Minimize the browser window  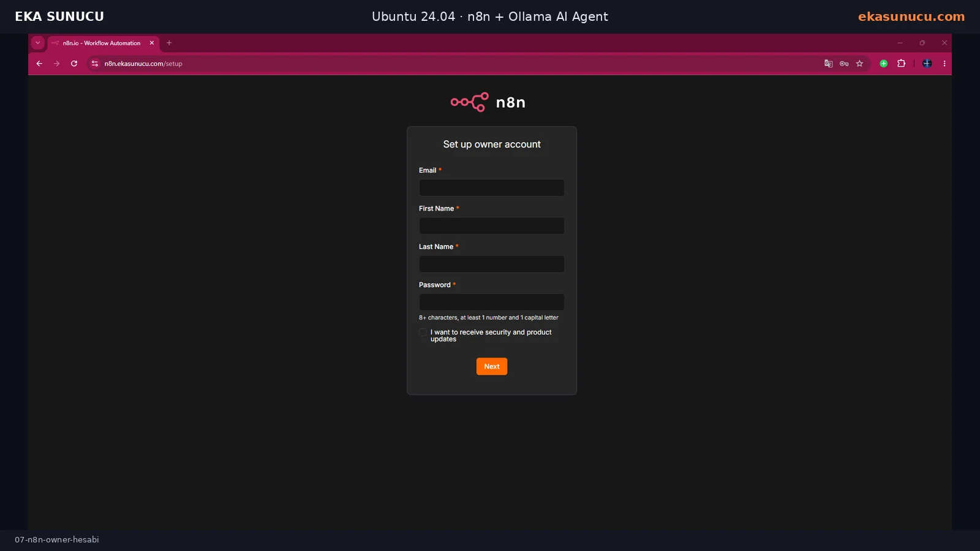tap(900, 43)
